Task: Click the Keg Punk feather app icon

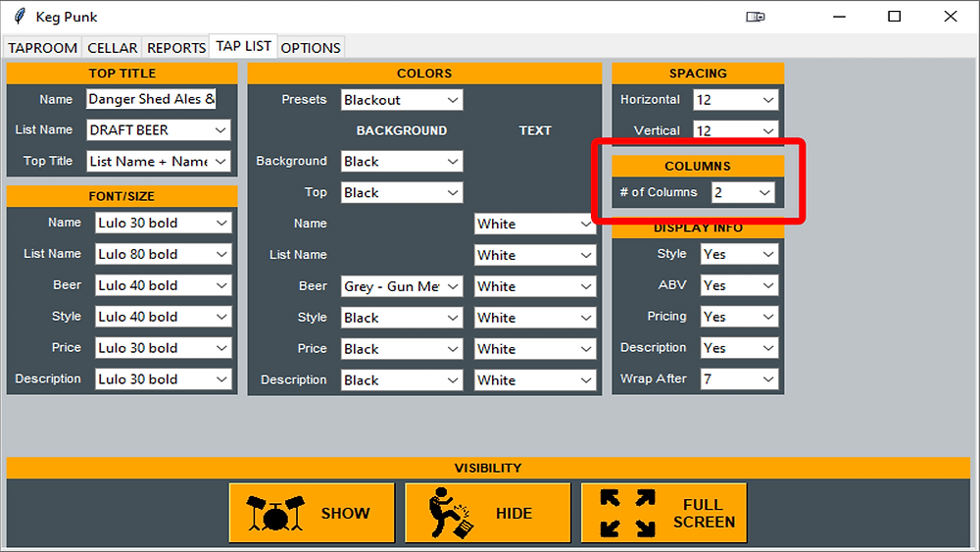Action: click(20, 17)
